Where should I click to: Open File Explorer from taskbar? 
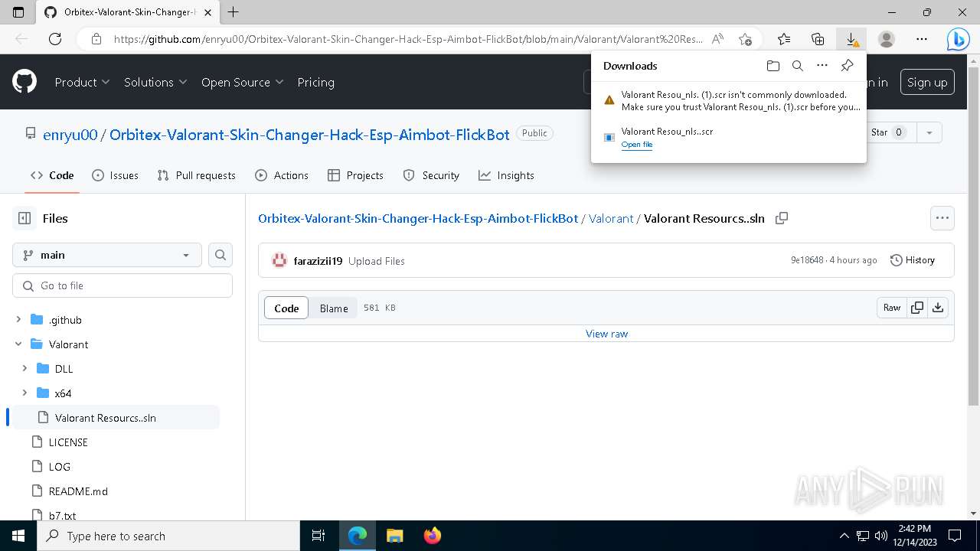(395, 536)
